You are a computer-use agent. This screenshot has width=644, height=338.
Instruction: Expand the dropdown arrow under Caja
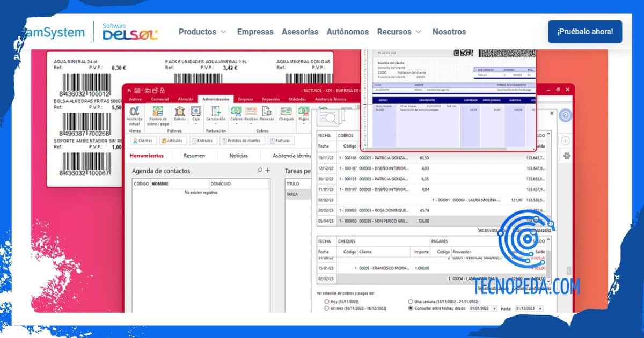pos(196,125)
